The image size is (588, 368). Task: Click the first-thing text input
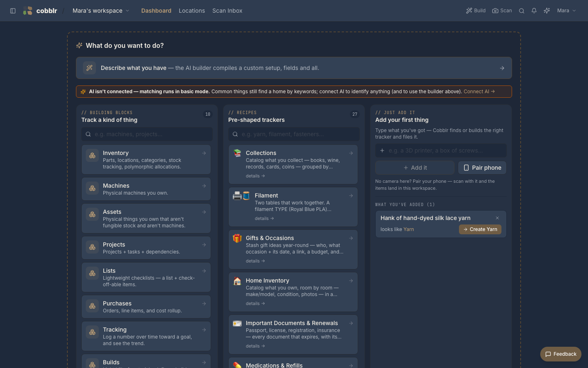441,150
